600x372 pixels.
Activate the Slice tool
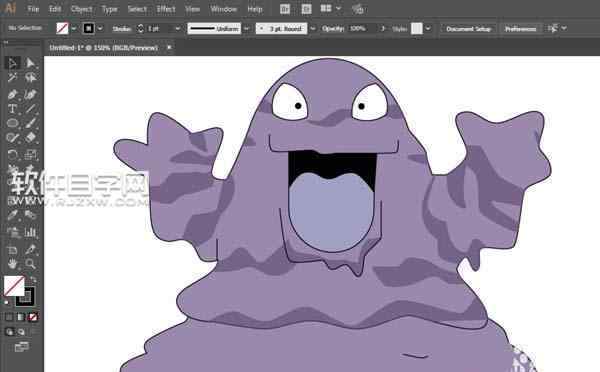[x=30, y=250]
